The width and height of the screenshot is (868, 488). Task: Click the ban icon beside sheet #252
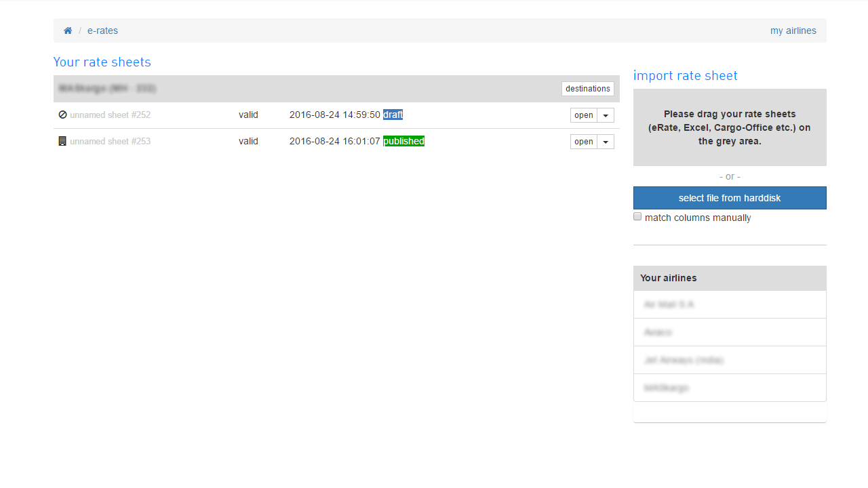[x=62, y=115]
